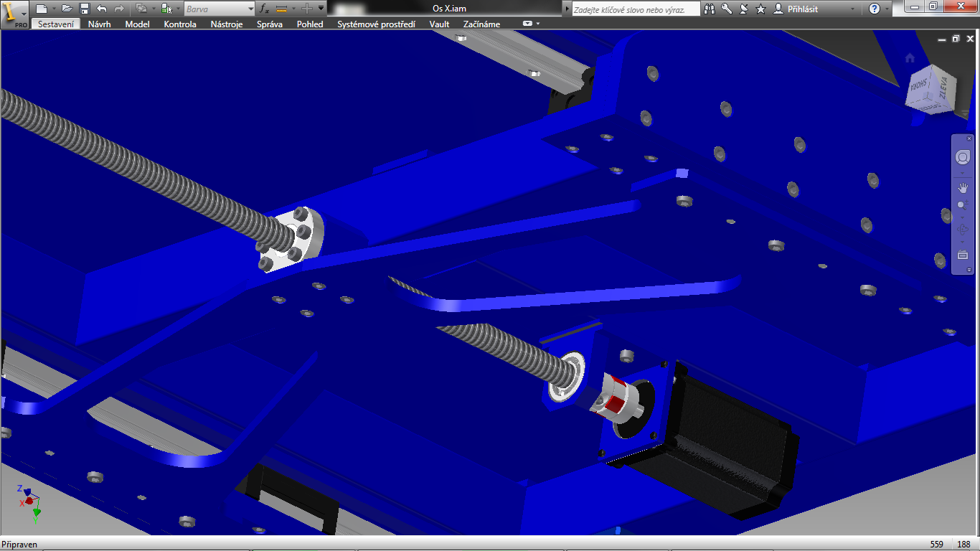The width and height of the screenshot is (980, 551).
Task: Click the star Favorites icon
Action: pos(761,9)
